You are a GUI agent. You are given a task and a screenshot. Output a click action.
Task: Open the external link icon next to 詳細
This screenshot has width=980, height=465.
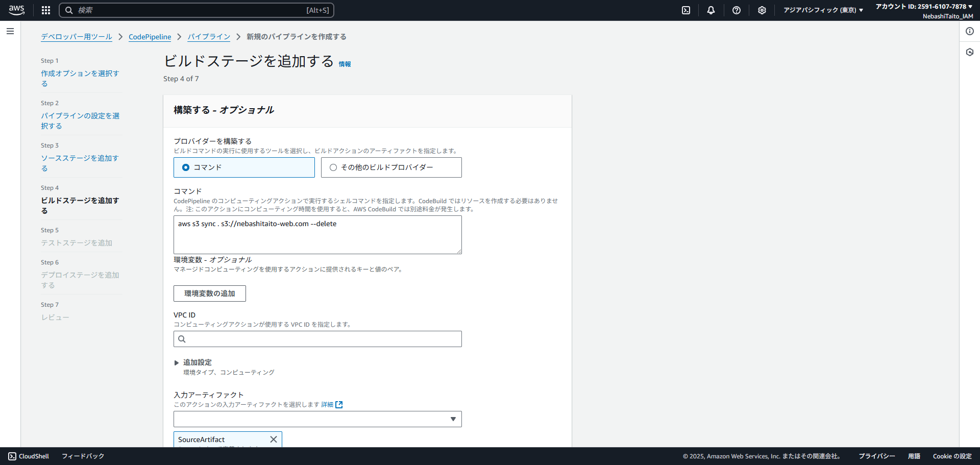(339, 405)
